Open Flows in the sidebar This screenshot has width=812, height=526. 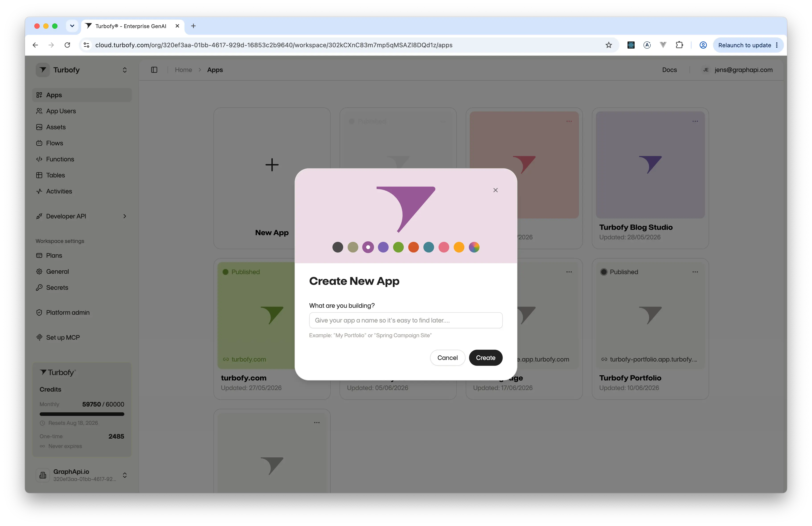click(82, 143)
